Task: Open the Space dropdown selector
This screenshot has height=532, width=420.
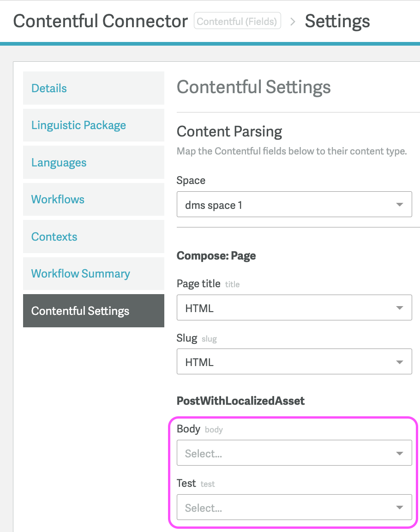Action: point(294,204)
